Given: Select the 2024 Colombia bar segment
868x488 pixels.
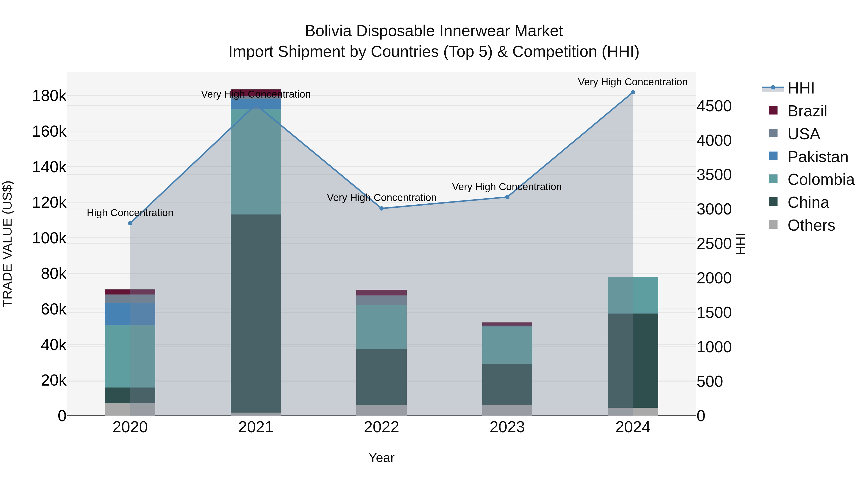Looking at the screenshot, I should click(633, 295).
